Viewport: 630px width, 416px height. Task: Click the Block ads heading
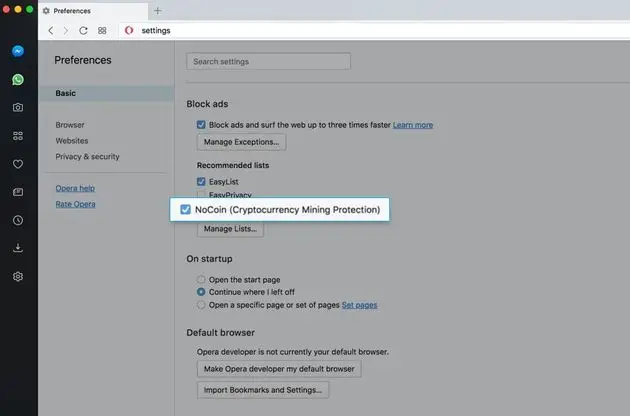[207, 104]
